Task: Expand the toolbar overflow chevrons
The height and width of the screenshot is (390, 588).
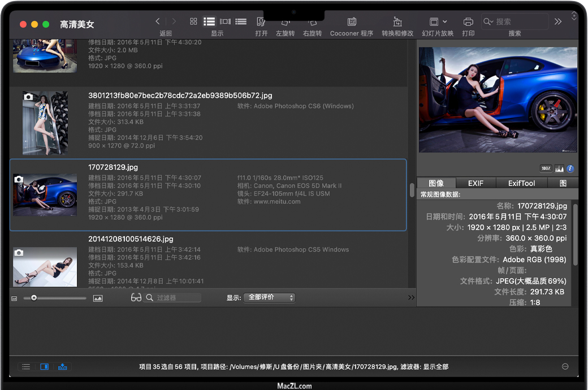Action: [558, 21]
